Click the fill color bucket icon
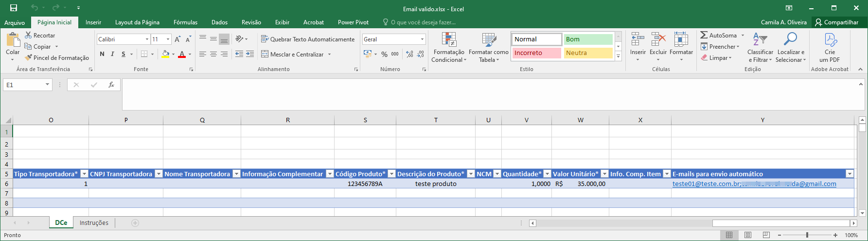The image size is (868, 241). pyautogui.click(x=165, y=54)
